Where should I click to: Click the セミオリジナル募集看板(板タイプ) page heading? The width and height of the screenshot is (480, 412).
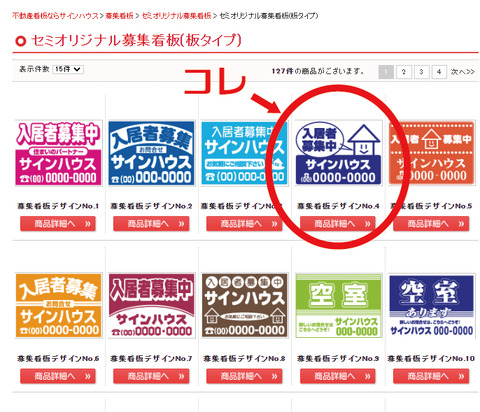click(x=136, y=40)
